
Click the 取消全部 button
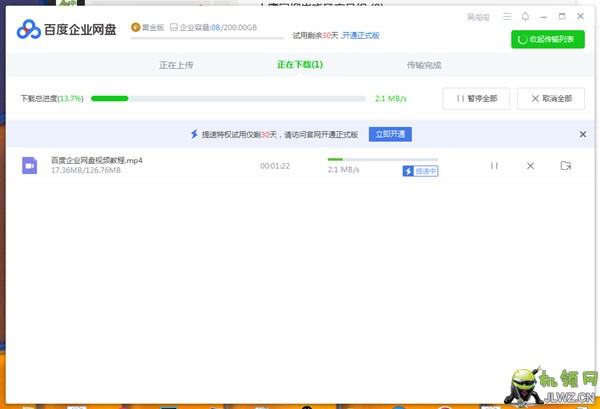pyautogui.click(x=551, y=99)
